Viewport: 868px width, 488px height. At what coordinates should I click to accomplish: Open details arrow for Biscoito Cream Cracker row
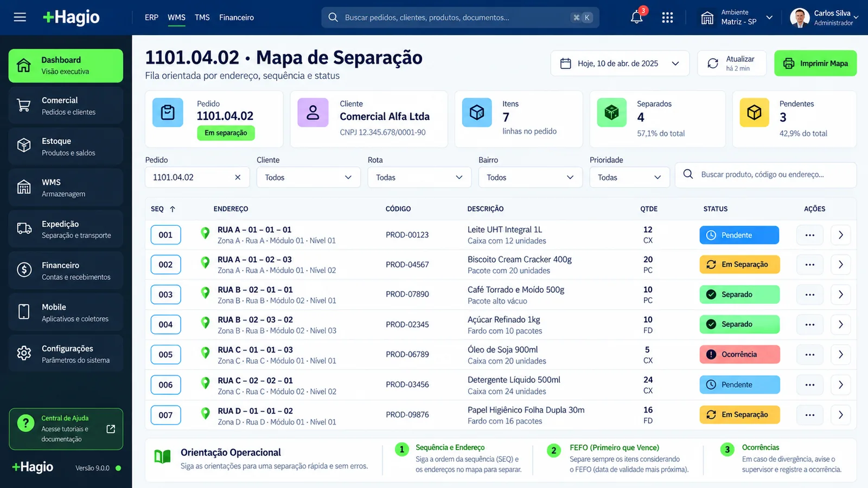coord(841,265)
